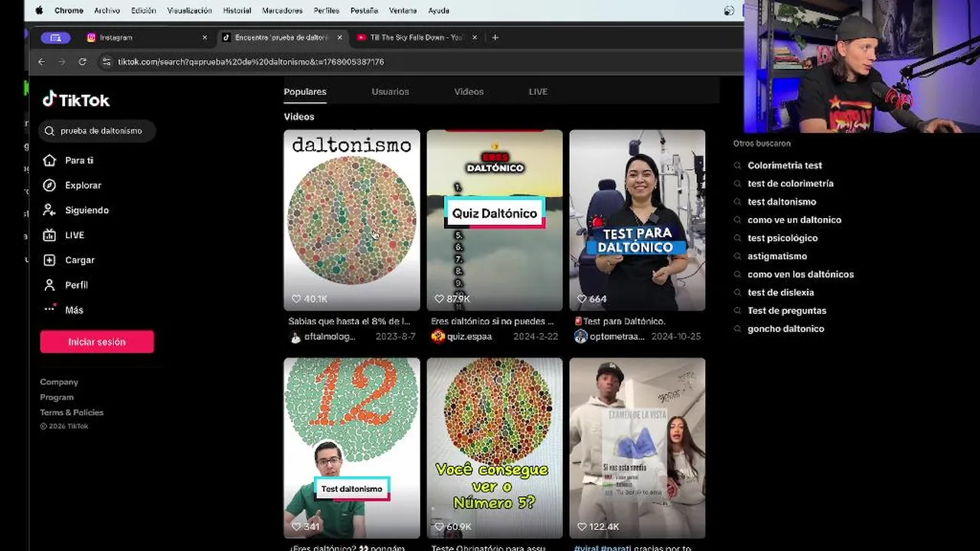Open the Você consegue ver o Número 5 video
The height and width of the screenshot is (551, 980).
tap(495, 448)
